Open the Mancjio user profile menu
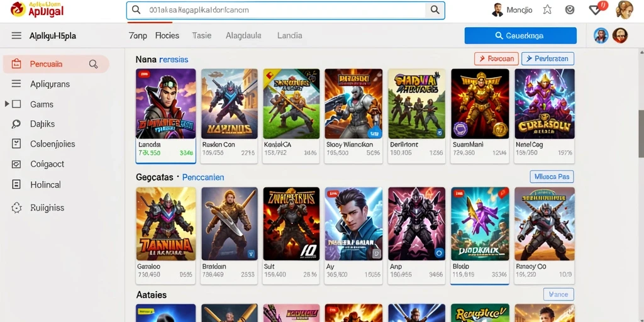 [512, 10]
